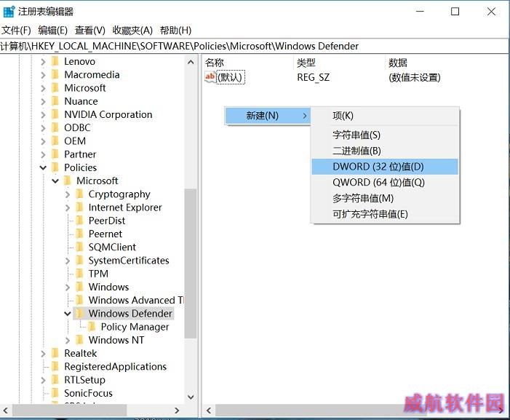Open the 查看(V) menu
The height and width of the screenshot is (420, 510).
(x=89, y=31)
